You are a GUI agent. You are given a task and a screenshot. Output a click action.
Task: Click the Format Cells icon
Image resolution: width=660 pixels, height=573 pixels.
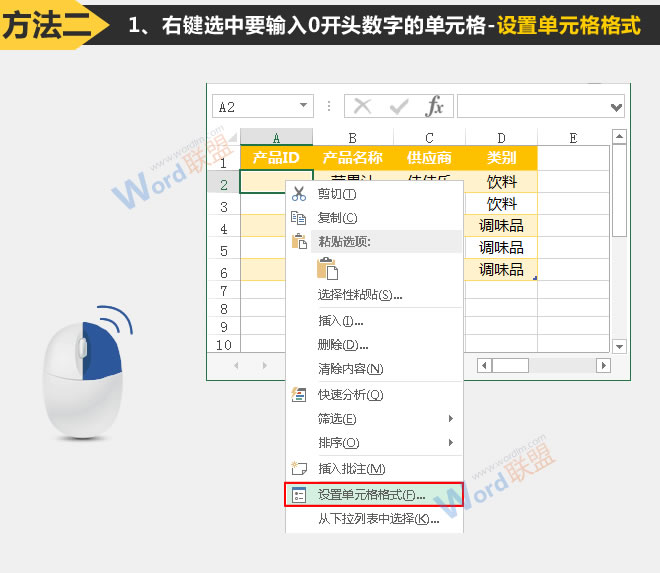point(299,495)
